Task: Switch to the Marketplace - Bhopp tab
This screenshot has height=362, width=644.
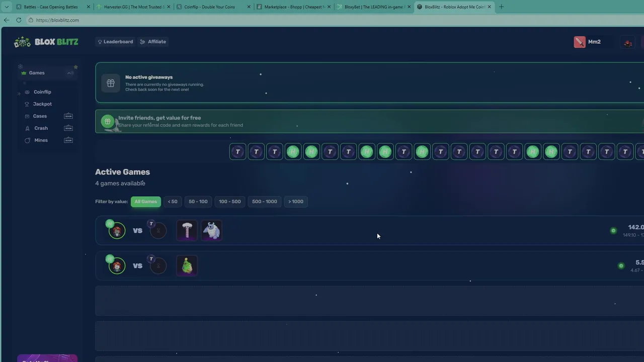Action: (294, 7)
